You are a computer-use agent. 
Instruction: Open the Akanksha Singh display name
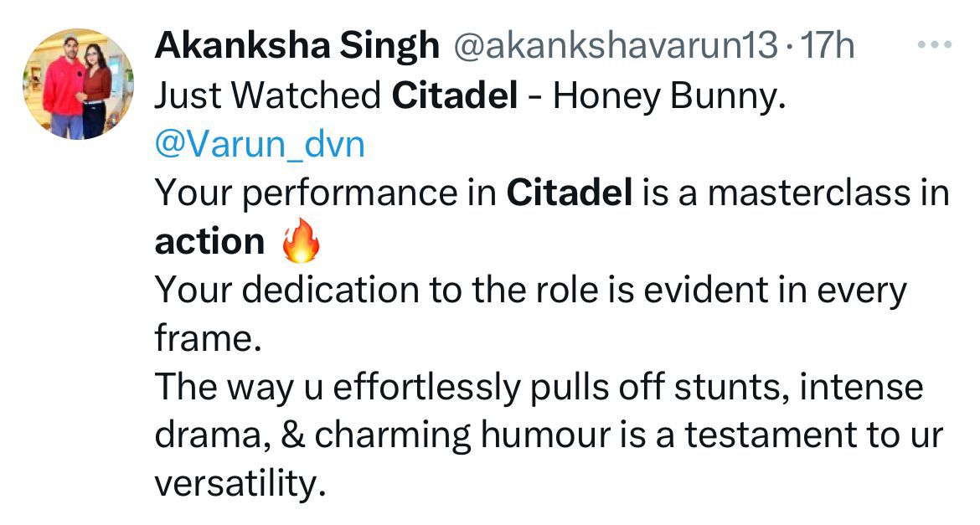[297, 45]
